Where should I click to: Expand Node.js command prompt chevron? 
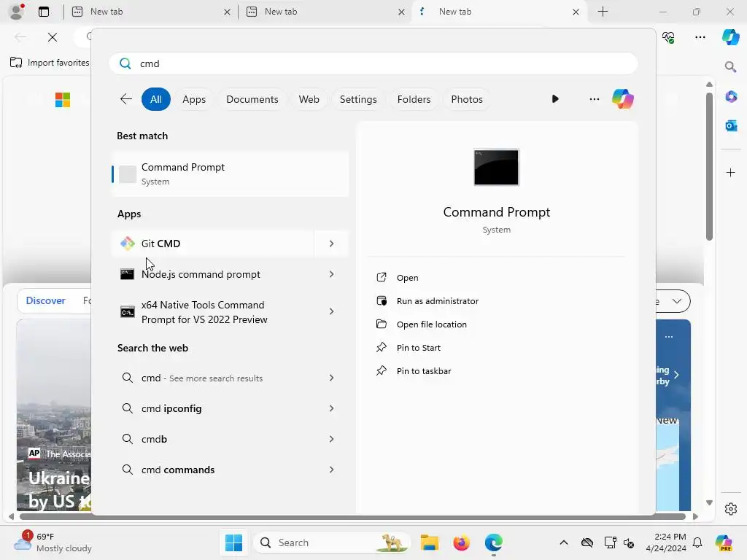(332, 274)
